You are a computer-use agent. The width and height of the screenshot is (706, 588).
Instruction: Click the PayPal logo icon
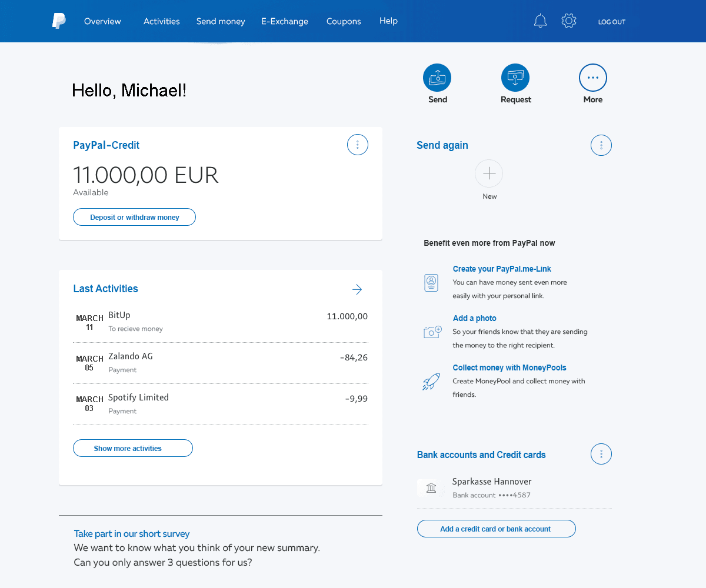59,21
